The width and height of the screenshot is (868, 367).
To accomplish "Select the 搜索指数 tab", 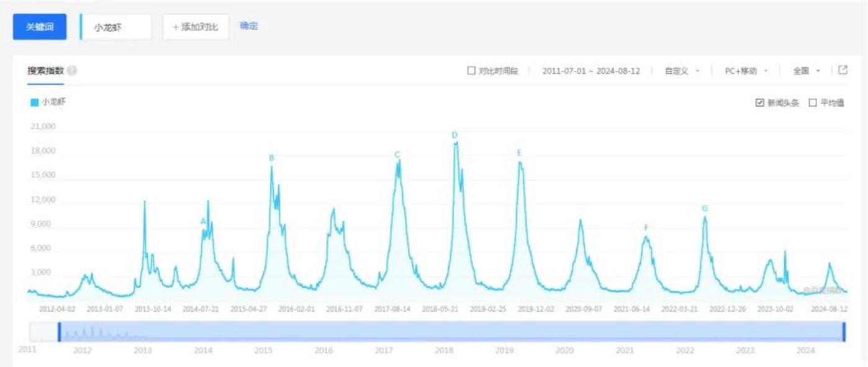I will [x=45, y=71].
